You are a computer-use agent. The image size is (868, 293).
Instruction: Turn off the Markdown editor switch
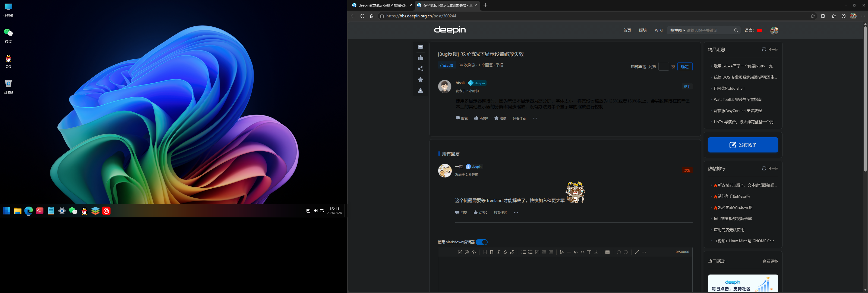pos(481,242)
